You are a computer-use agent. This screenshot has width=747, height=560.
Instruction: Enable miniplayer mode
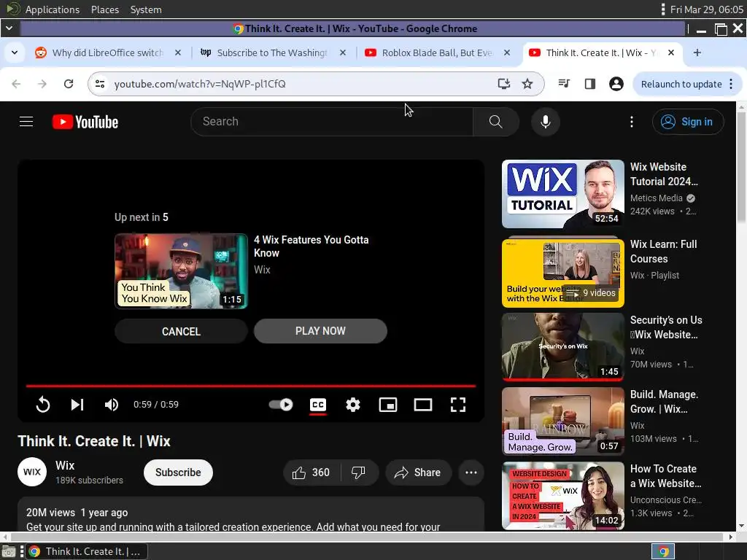tap(388, 405)
